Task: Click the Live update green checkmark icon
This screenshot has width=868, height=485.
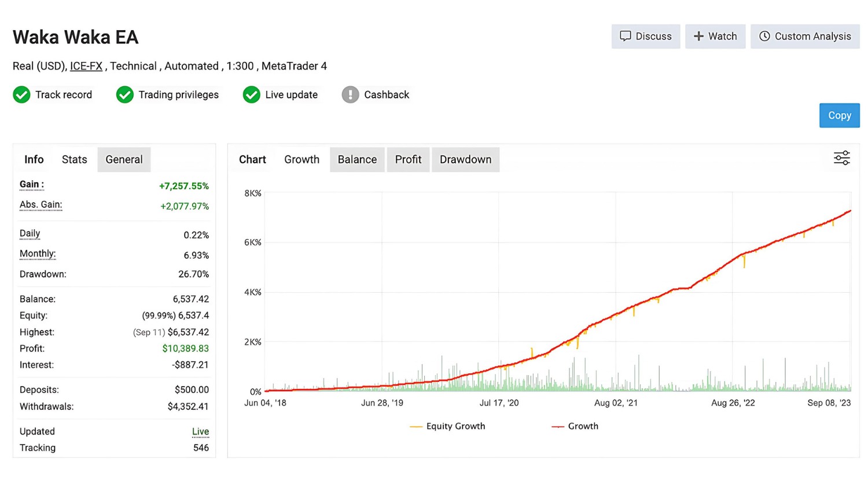Action: click(x=251, y=94)
